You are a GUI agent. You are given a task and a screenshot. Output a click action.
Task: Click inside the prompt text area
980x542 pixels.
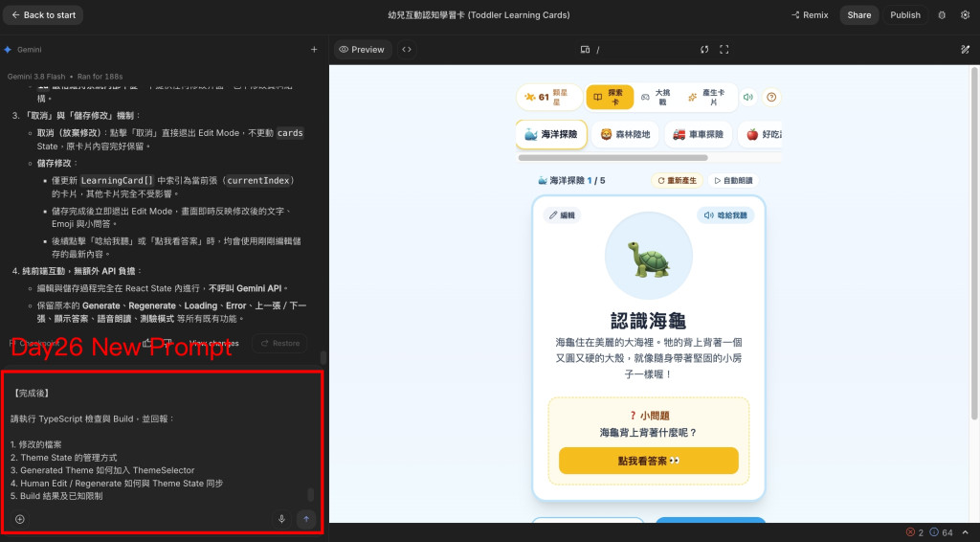click(x=160, y=444)
